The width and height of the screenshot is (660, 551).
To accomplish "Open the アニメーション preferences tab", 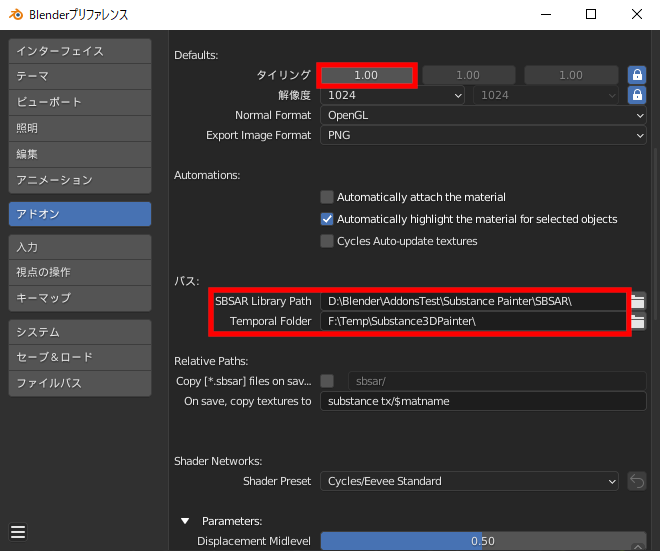I will [80, 181].
